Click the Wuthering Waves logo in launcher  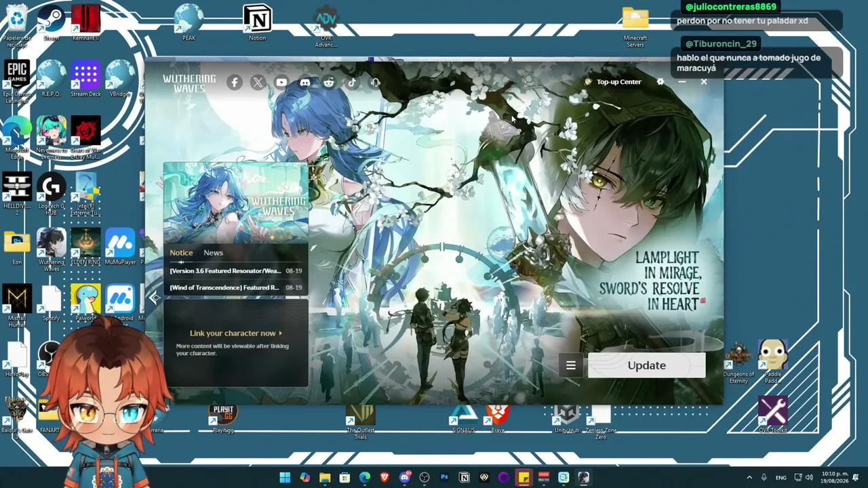click(189, 83)
